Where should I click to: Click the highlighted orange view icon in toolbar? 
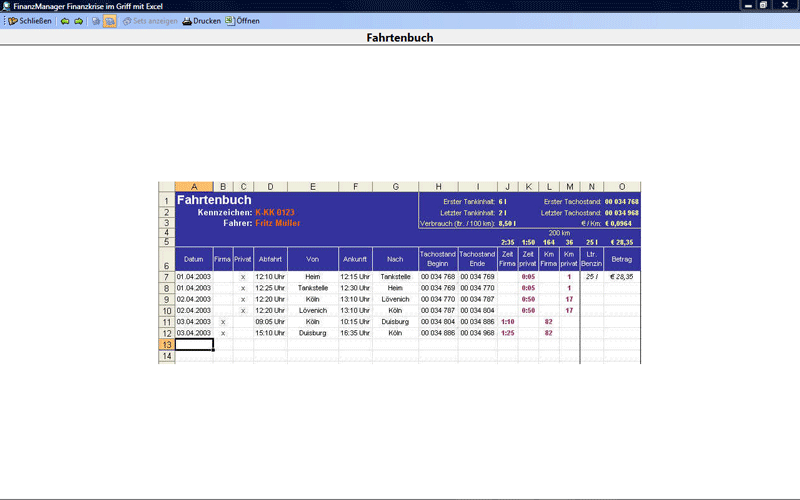pyautogui.click(x=110, y=21)
